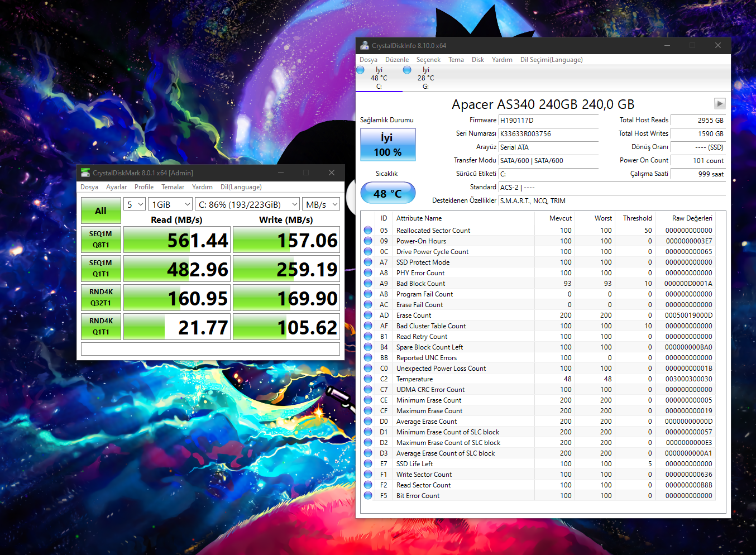Open the test size dropdown showing 1GiB
Screen dimensions: 756x555
(171, 204)
